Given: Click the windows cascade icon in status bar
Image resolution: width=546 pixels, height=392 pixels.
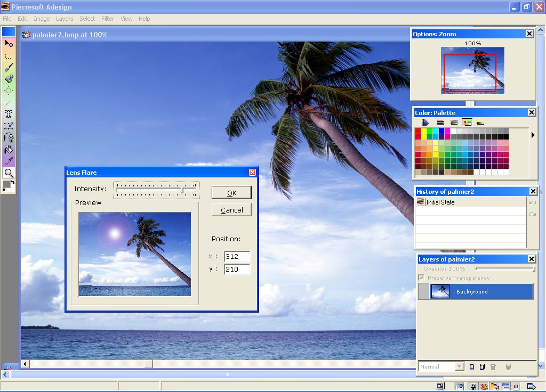Looking at the screenshot, I should 459,387.
